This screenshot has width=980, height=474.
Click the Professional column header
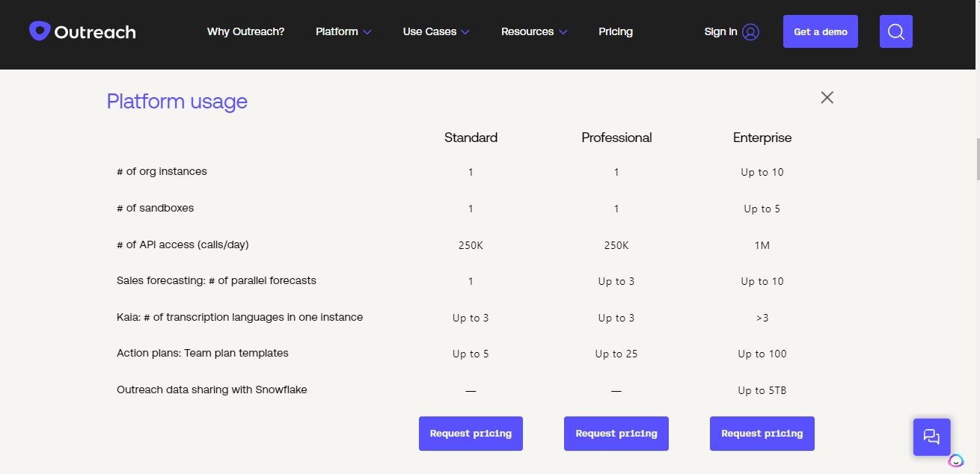click(x=616, y=138)
